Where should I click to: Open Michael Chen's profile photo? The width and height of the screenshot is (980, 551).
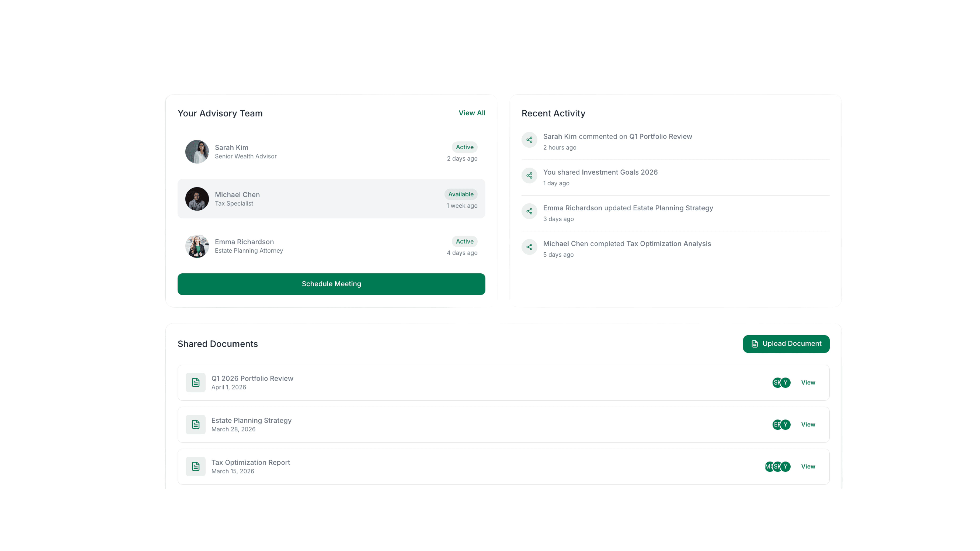point(197,199)
